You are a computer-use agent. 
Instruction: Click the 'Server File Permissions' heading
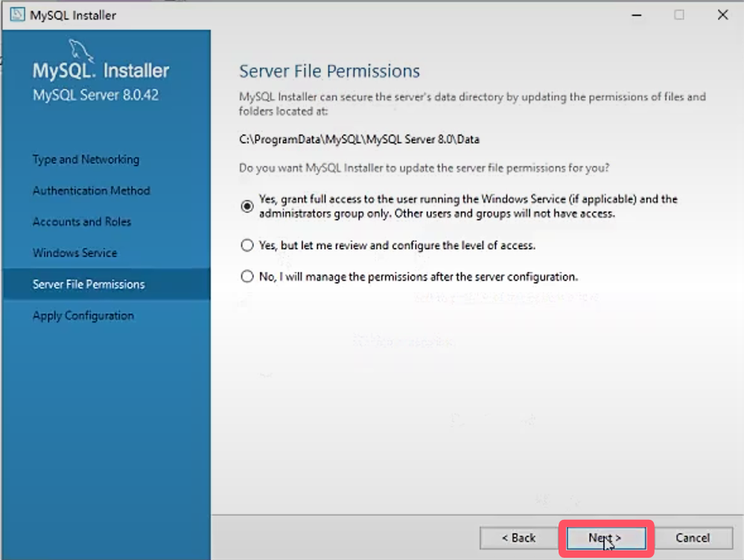(x=329, y=71)
